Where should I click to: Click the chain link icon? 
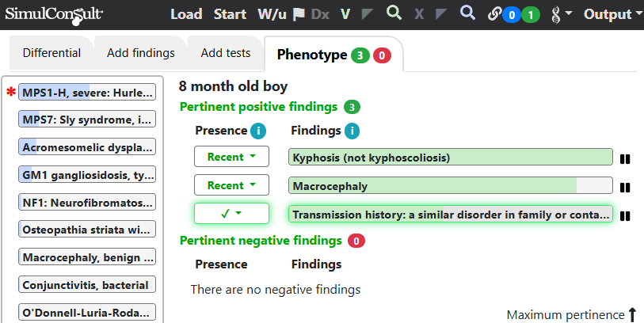click(x=494, y=15)
